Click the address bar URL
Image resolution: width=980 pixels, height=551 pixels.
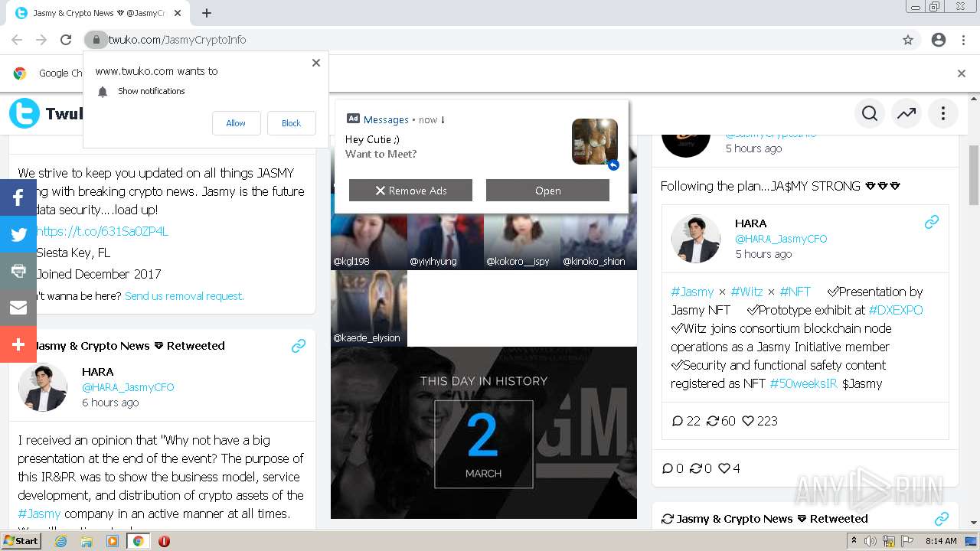(178, 40)
